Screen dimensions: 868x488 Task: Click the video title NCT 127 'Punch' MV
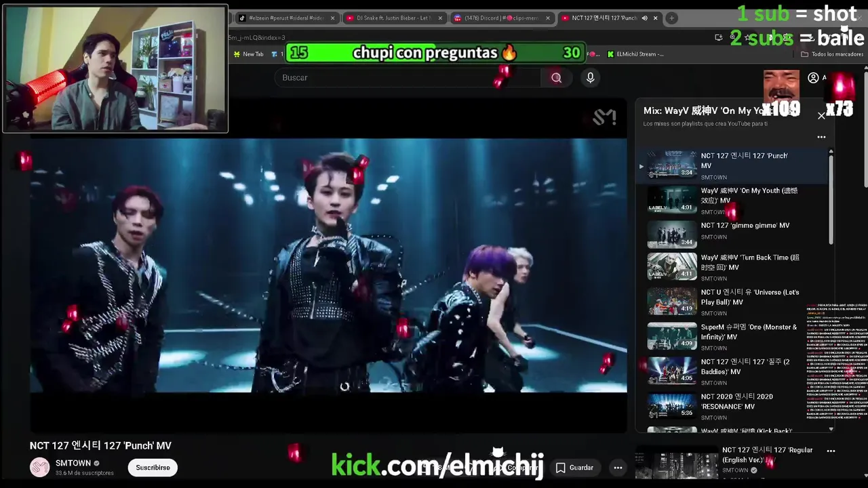point(100,446)
